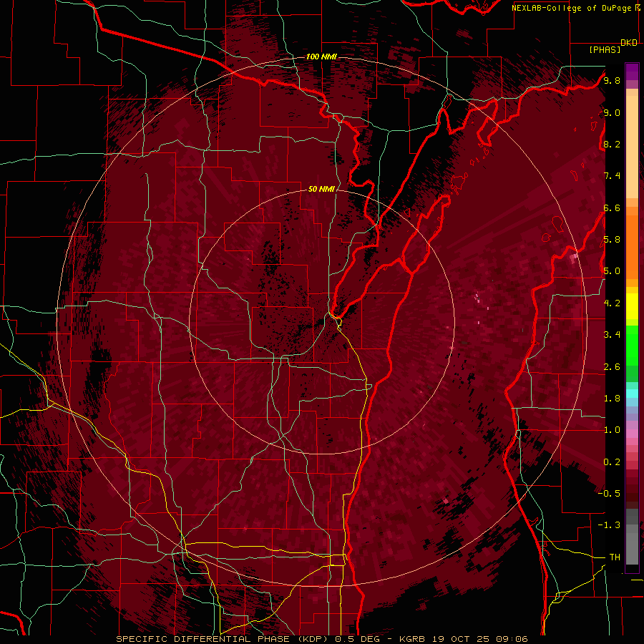Click the 4.2 value on the scale
The height and width of the screenshot is (644, 644).
612,303
